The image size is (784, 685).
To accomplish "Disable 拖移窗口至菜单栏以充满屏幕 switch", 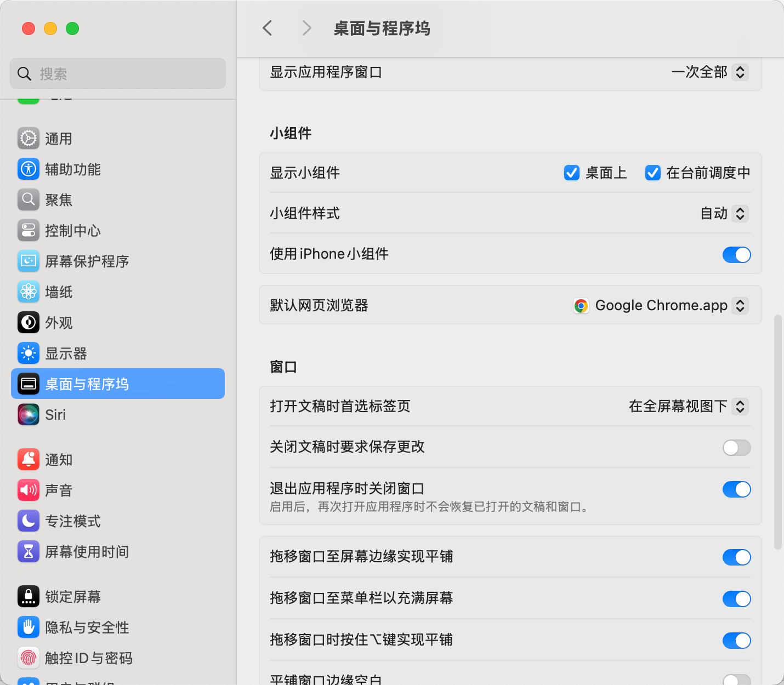I will tap(737, 599).
